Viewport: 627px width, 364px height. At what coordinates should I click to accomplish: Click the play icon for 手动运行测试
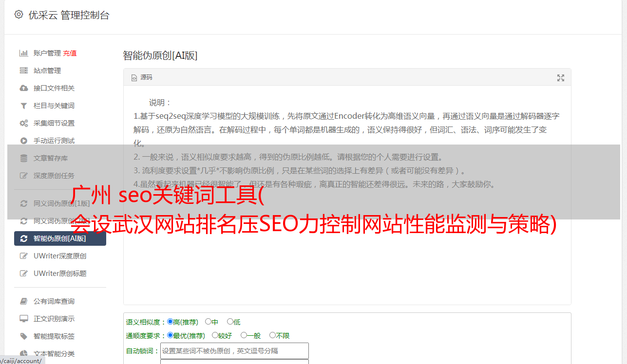23,141
